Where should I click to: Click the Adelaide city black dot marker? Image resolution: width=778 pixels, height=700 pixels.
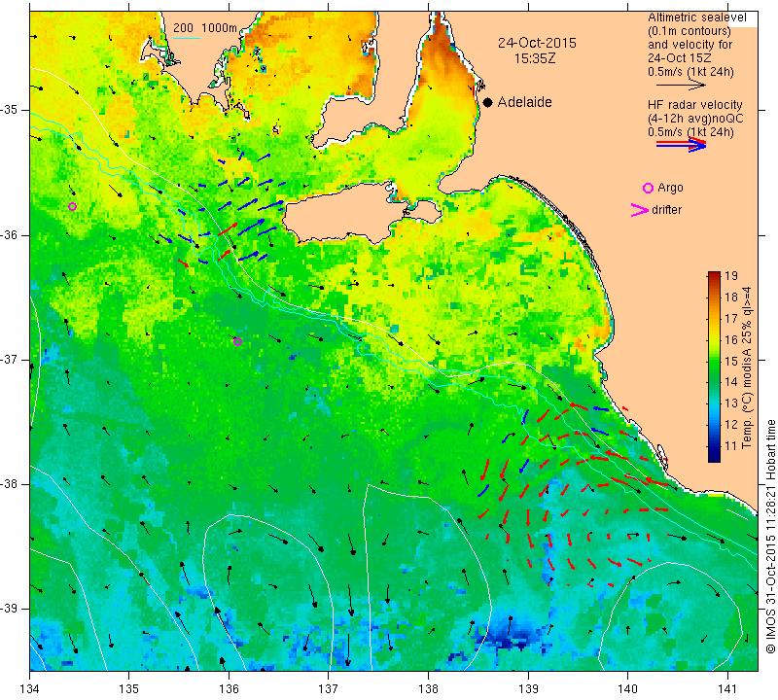pyautogui.click(x=488, y=102)
